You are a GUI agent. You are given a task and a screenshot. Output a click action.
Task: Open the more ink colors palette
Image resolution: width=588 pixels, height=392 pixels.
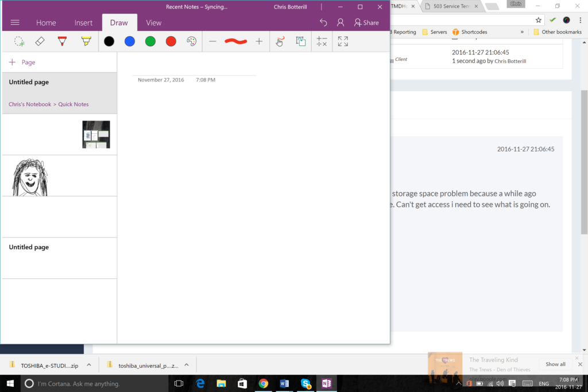(191, 41)
